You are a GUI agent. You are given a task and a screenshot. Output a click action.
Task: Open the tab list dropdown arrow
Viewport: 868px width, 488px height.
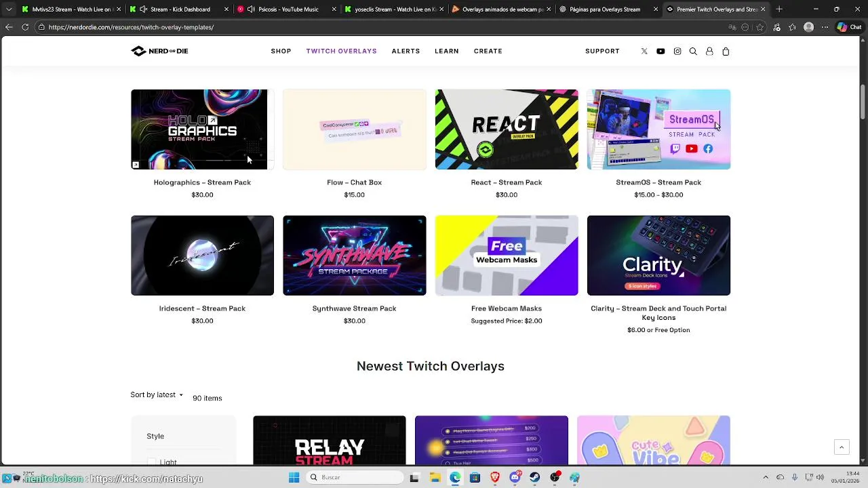9,9
